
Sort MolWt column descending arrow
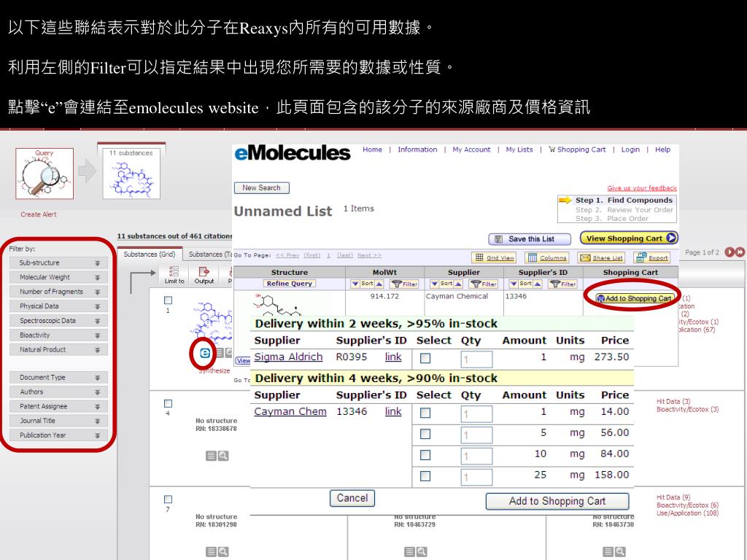pos(355,284)
